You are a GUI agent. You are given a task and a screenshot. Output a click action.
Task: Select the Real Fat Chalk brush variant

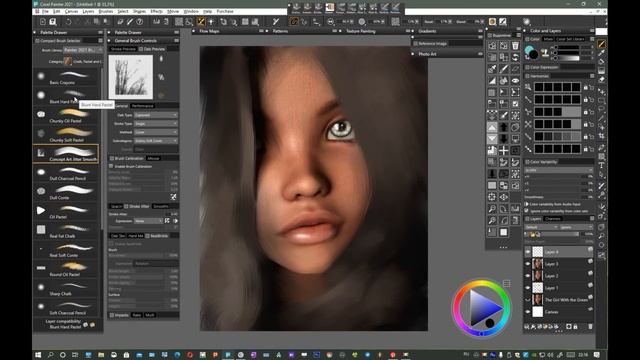point(67,230)
